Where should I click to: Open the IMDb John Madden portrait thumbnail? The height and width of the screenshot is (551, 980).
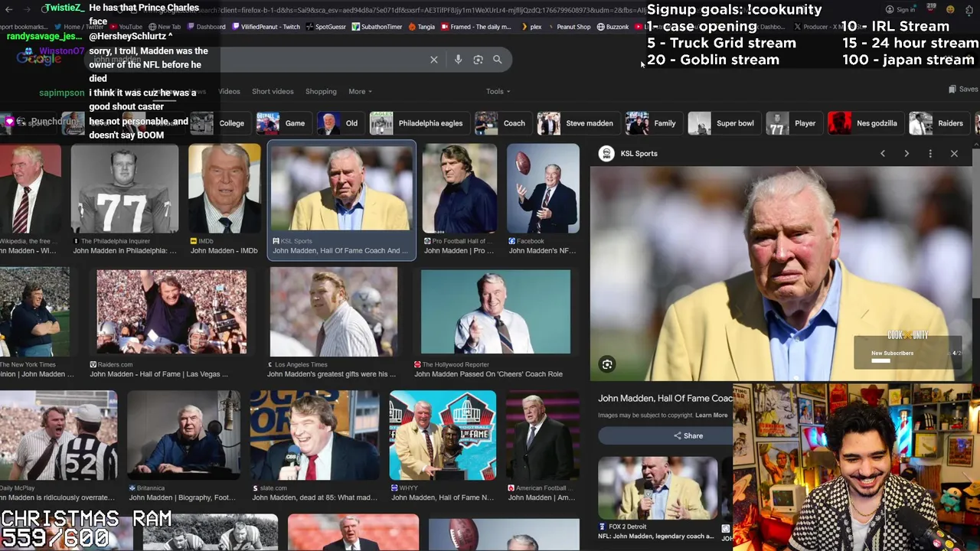pos(224,189)
